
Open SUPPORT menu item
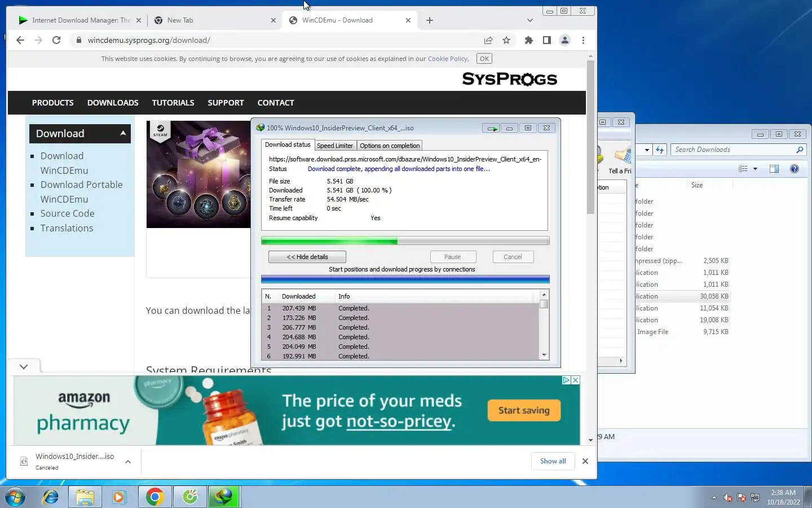pyautogui.click(x=226, y=103)
